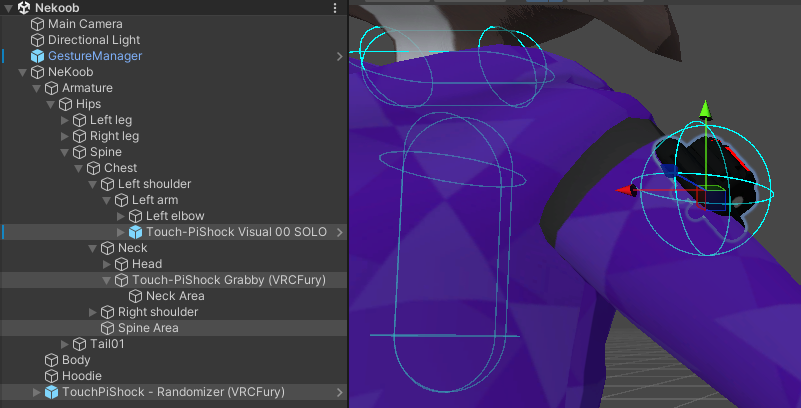Select the GestureManager prefab
Screen dimensions: 801x408
coord(95,56)
